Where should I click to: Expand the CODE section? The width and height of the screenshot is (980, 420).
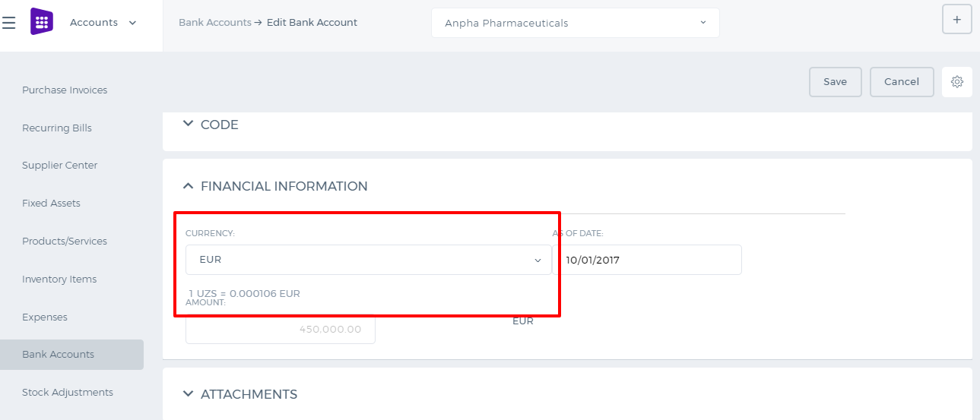click(211, 125)
